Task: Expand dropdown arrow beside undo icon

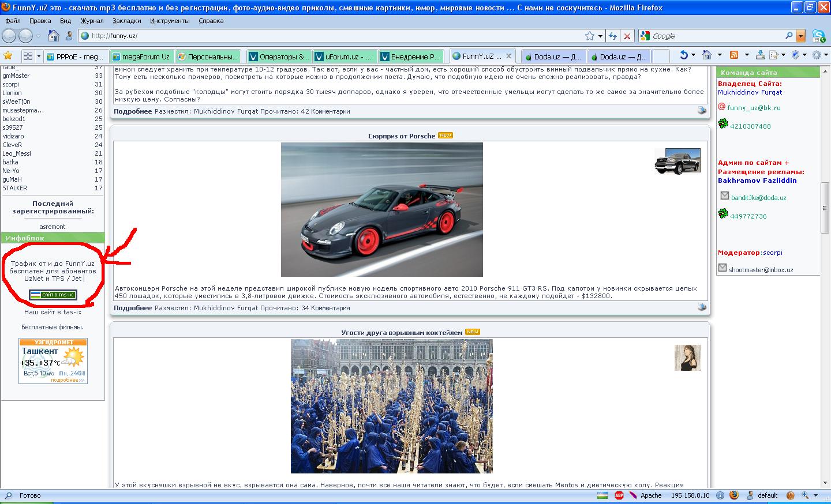Action: (693, 55)
